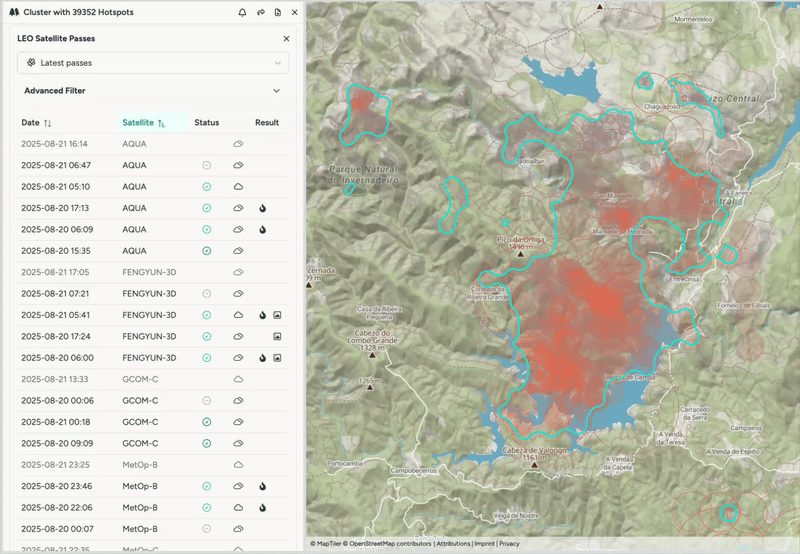
Task: Open image result for FENGYUN-3D 2025-08-20 17:24
Action: (277, 336)
